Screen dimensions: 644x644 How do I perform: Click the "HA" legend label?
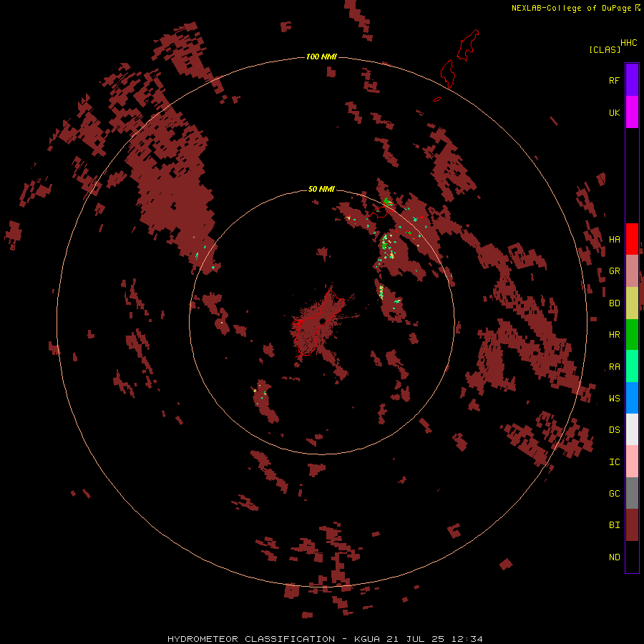pyautogui.click(x=614, y=240)
